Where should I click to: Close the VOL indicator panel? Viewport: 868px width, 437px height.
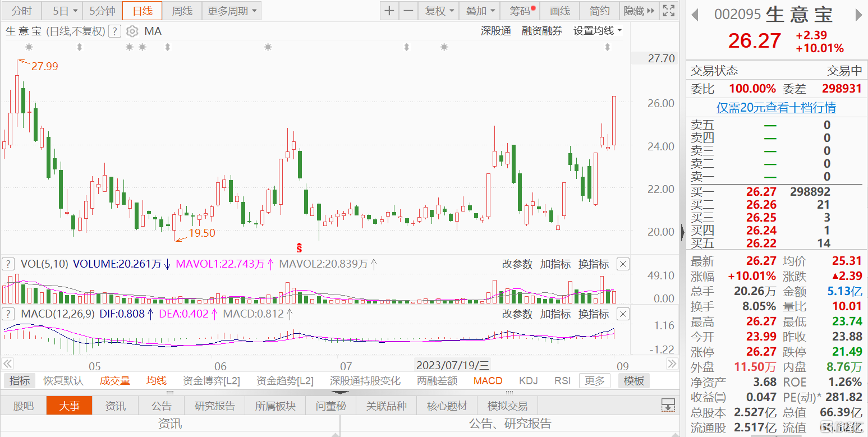[622, 264]
